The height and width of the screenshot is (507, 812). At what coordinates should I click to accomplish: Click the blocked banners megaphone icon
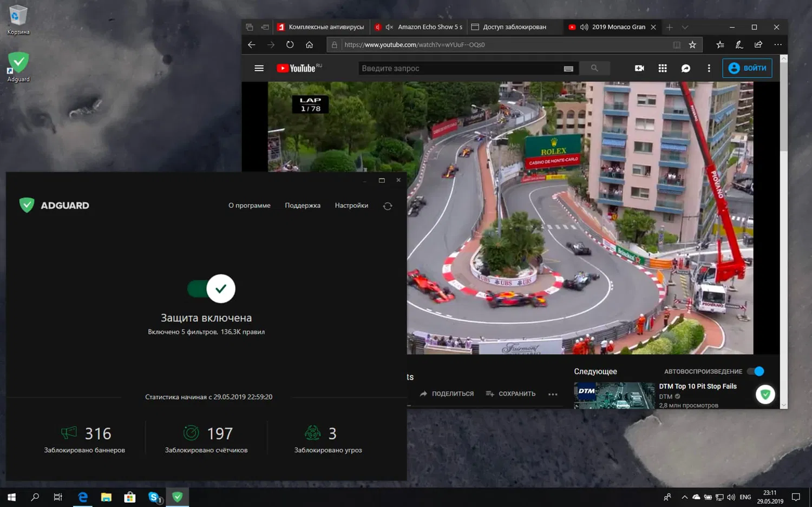(x=69, y=433)
